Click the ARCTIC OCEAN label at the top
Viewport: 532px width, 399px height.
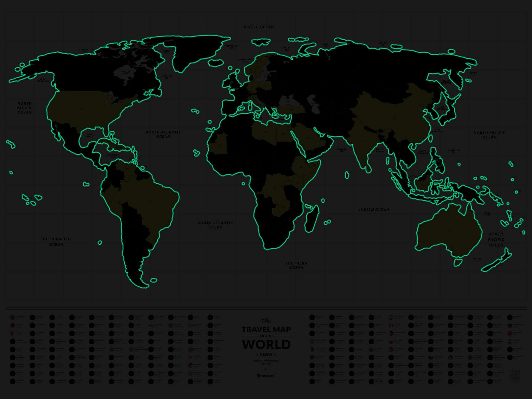click(x=259, y=27)
